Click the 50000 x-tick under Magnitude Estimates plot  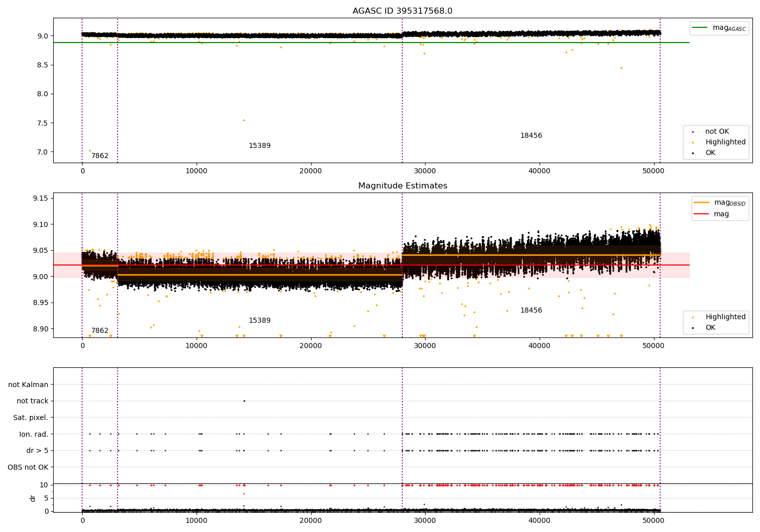tap(654, 346)
